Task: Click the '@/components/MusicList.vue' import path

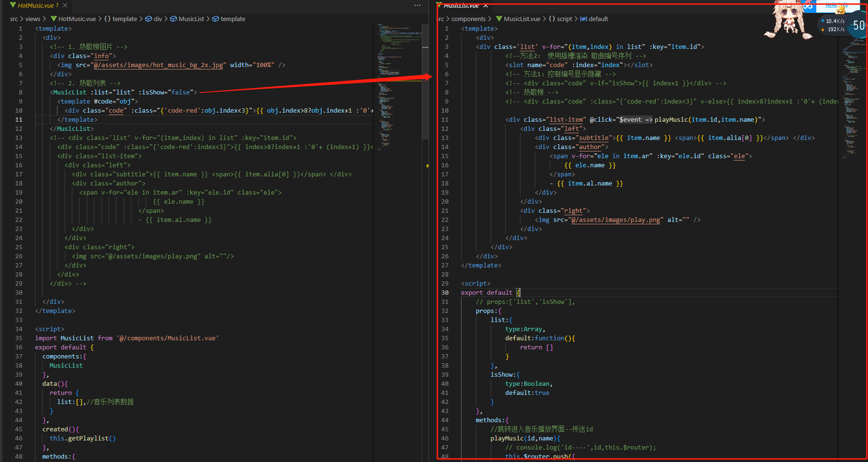Action: pyautogui.click(x=168, y=338)
